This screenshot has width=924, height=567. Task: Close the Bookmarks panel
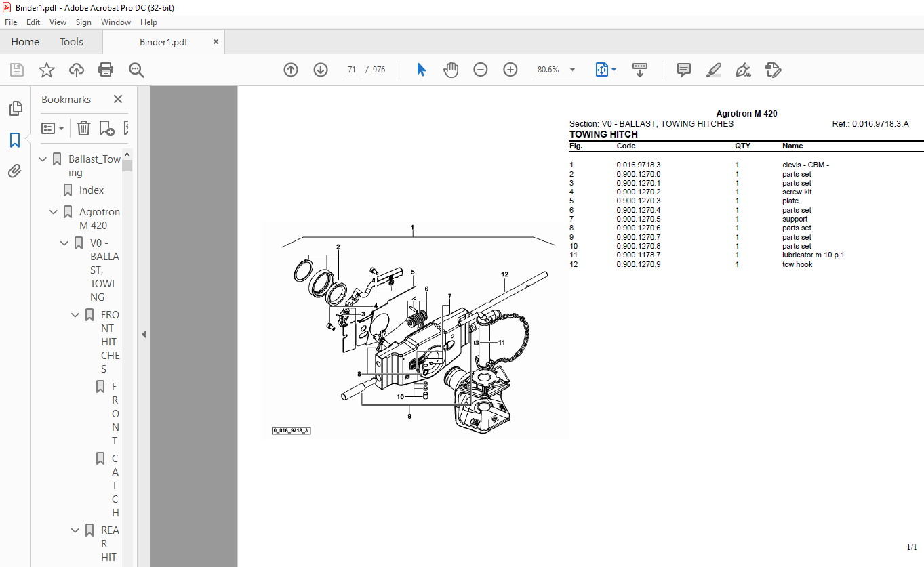point(118,99)
